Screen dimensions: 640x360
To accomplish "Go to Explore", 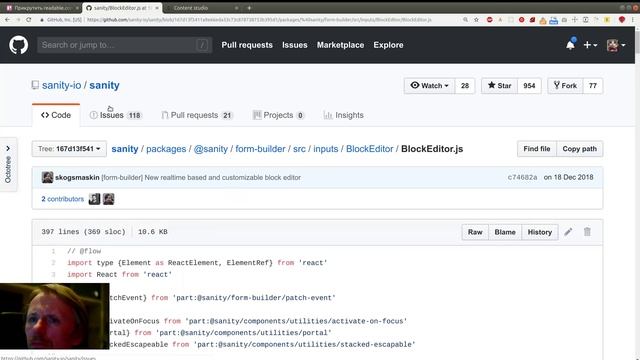I will [x=388, y=45].
